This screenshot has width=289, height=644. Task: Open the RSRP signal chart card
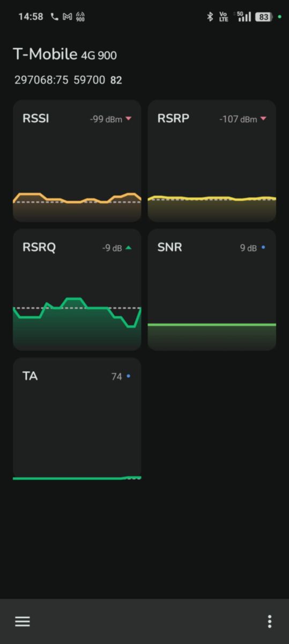coord(212,161)
